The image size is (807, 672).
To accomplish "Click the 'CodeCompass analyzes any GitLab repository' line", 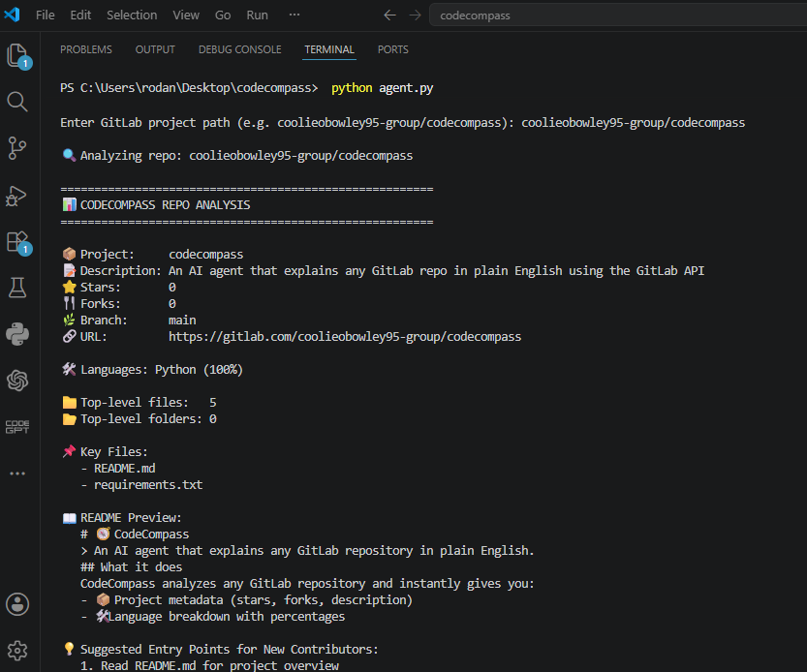I will click(x=307, y=584).
